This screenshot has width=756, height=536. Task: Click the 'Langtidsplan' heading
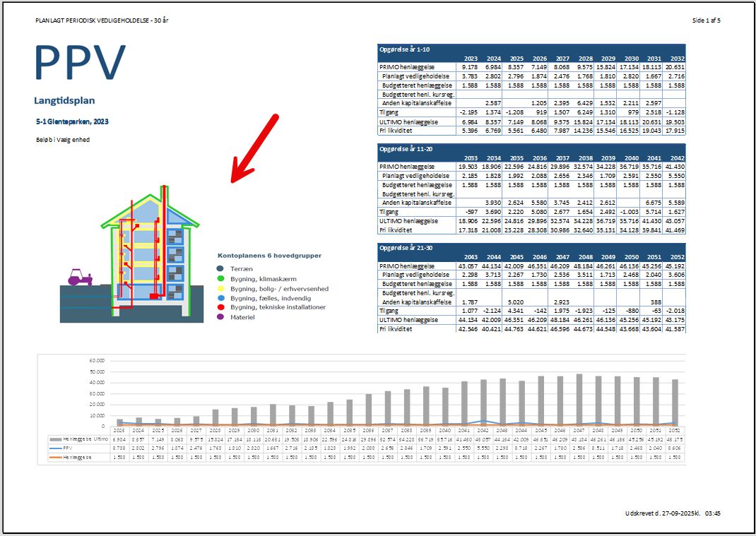tap(64, 101)
